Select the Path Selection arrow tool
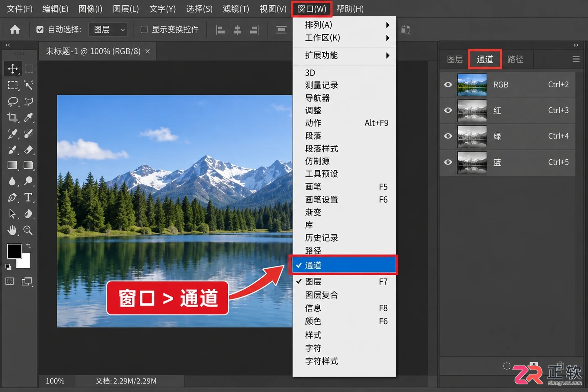 12,214
